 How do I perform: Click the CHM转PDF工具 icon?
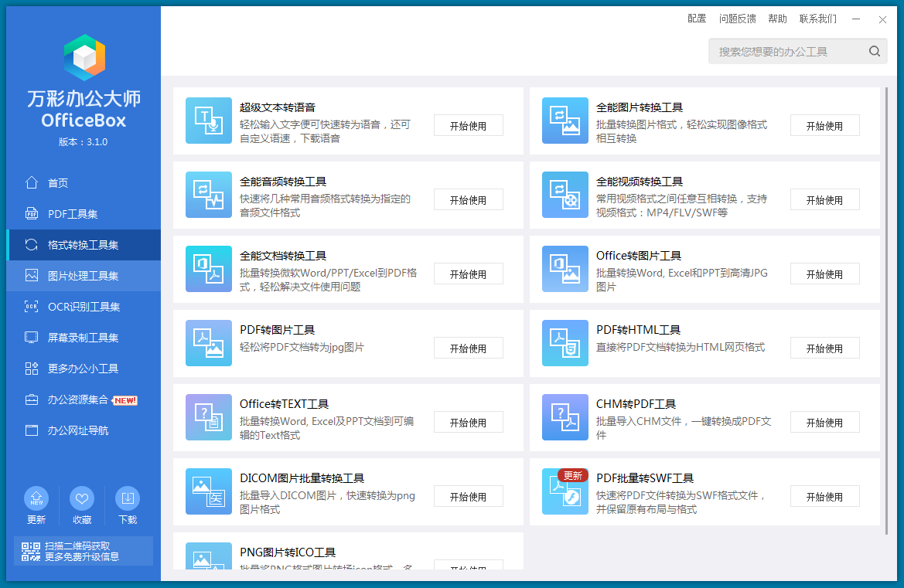565,417
